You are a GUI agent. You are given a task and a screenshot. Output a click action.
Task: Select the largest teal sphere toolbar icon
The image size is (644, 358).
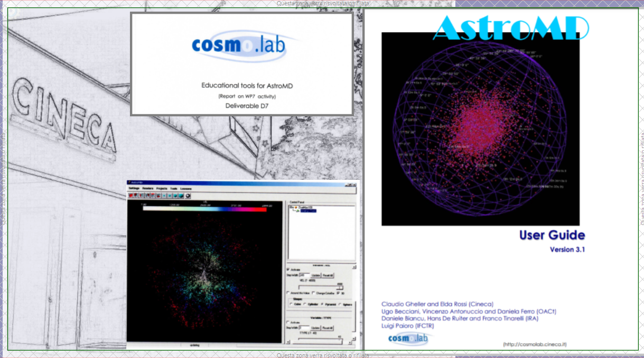pyautogui.click(x=181, y=196)
